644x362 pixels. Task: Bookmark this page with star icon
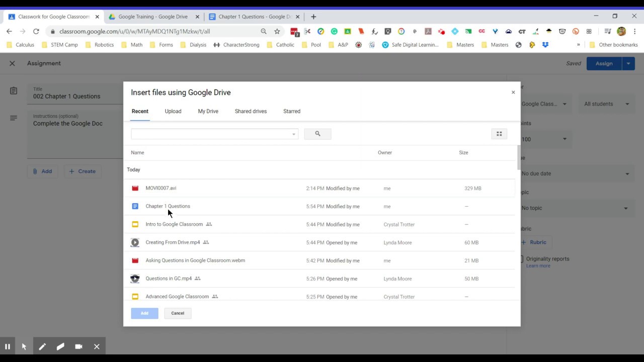click(x=277, y=31)
